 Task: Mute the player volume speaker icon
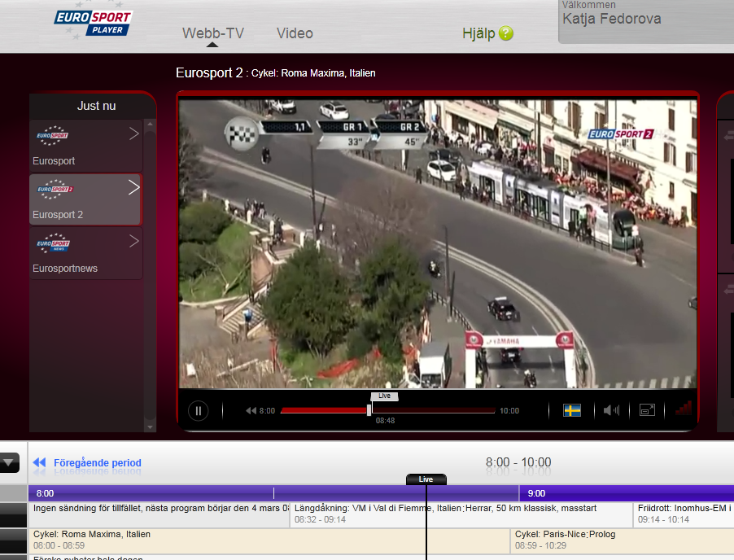pyautogui.click(x=611, y=410)
